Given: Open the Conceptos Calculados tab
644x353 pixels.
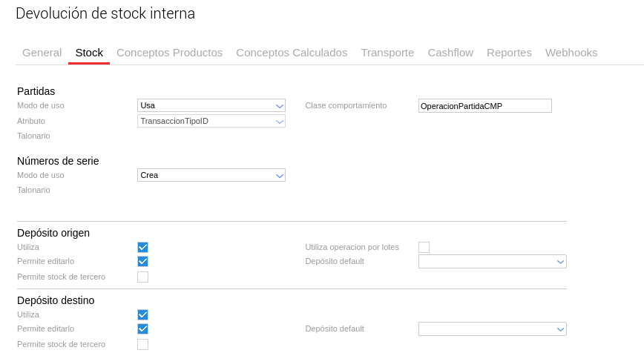Looking at the screenshot, I should pyautogui.click(x=292, y=53).
